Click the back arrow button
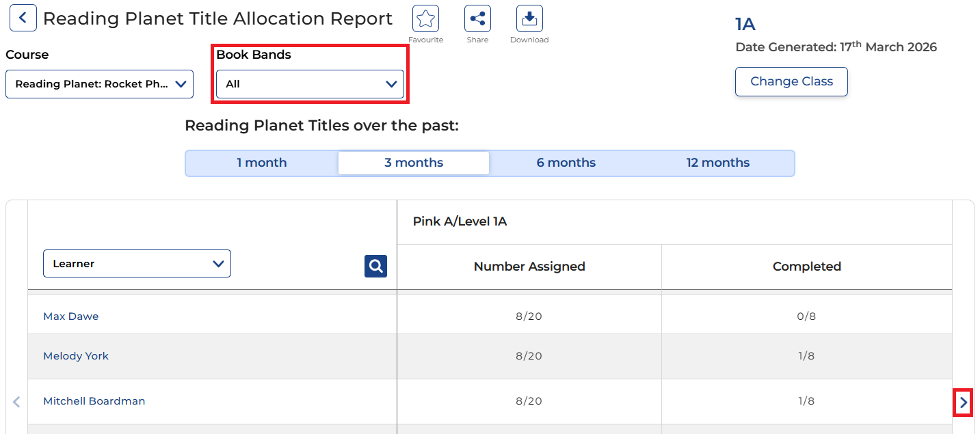980x434 pixels. coord(23,18)
